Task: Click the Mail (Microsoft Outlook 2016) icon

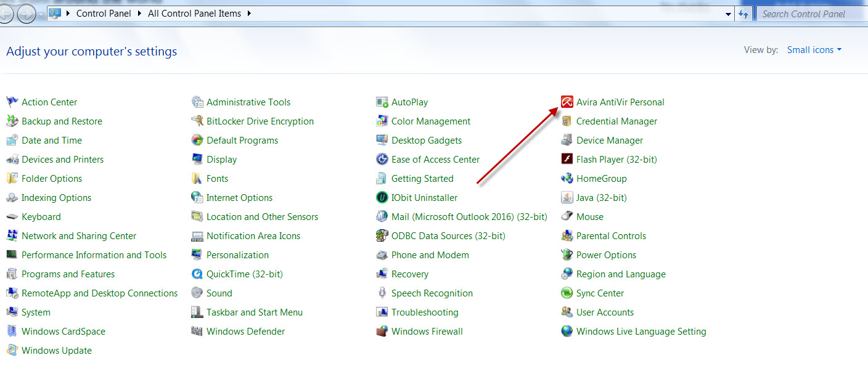Action: point(382,217)
